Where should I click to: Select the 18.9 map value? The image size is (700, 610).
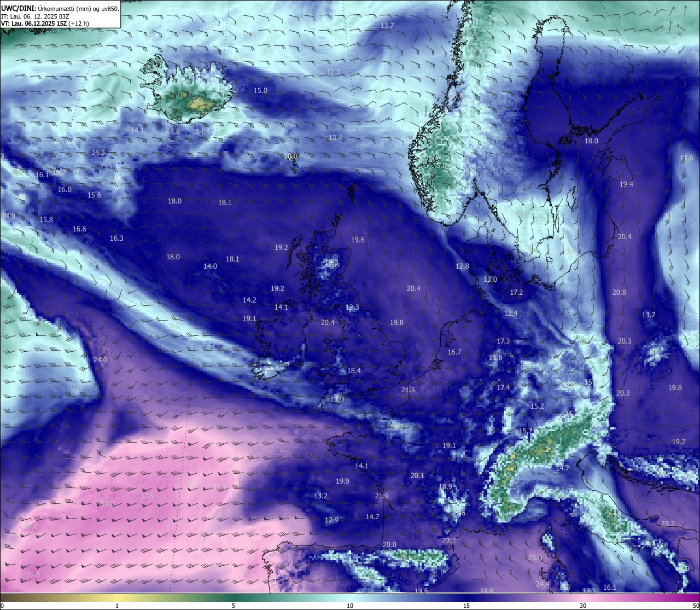446,487
